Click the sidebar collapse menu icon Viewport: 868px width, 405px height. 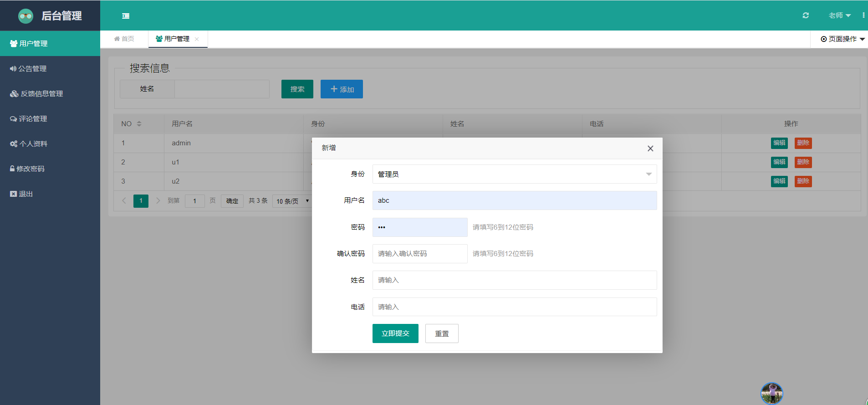[126, 16]
